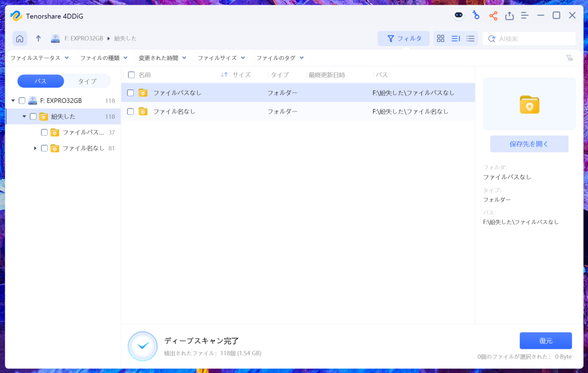Open the hamburger menu icon
Image resolution: width=588 pixels, height=373 pixels.
click(x=525, y=16)
